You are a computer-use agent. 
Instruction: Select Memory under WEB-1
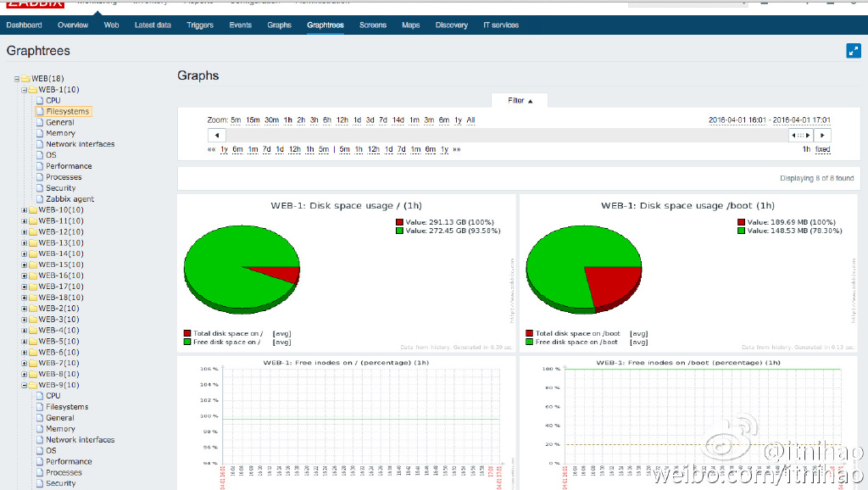coord(60,133)
